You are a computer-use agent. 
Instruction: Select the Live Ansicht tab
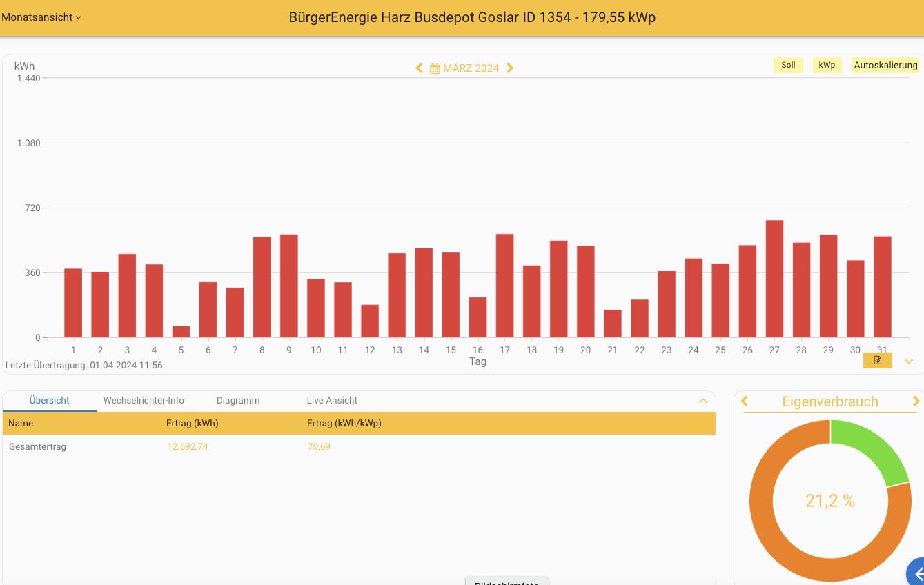pyautogui.click(x=332, y=401)
